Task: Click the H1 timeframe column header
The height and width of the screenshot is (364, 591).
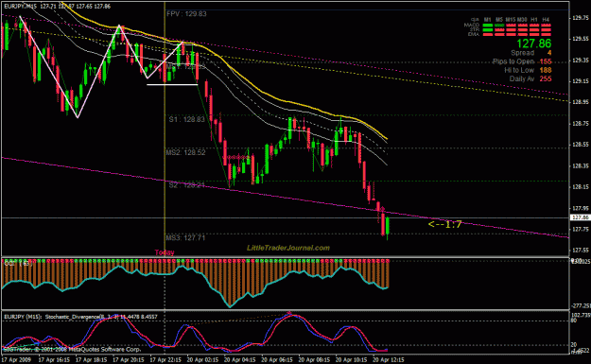Action: [533, 19]
